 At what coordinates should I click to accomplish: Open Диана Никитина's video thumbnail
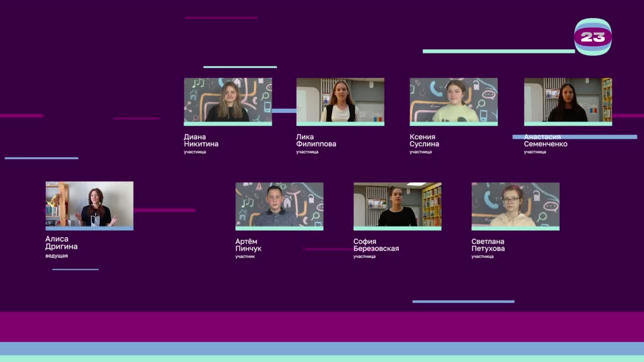click(227, 100)
